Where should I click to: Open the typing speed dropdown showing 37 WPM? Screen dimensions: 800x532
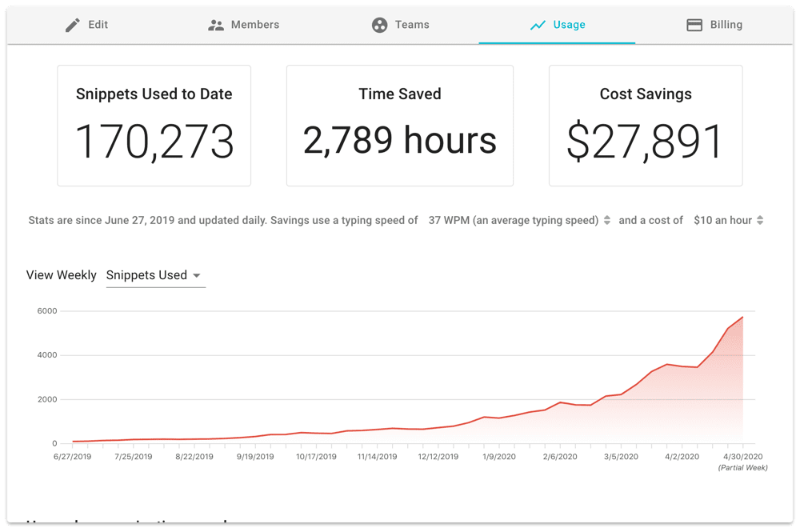pos(514,220)
